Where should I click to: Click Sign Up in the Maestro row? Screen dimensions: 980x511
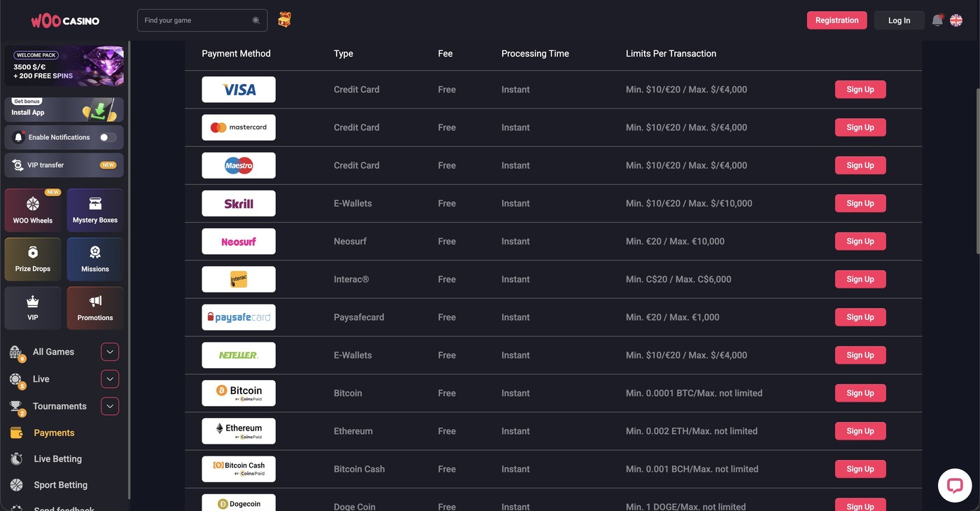pos(860,165)
